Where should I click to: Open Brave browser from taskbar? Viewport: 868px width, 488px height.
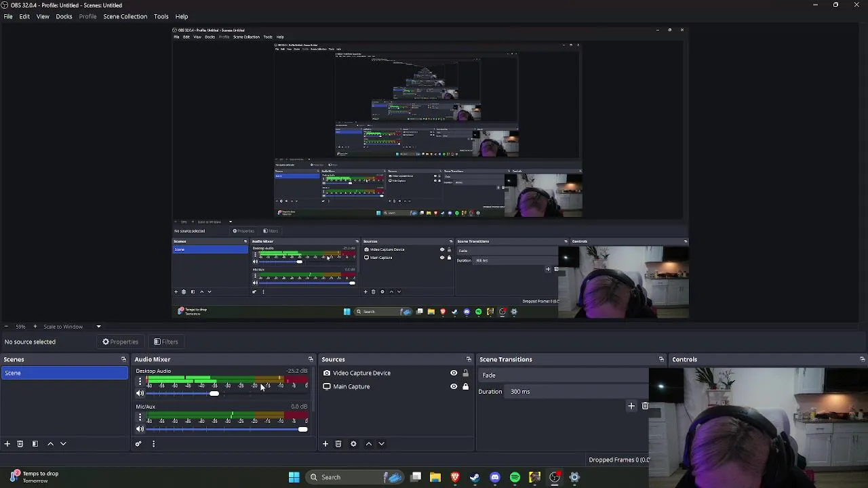[455, 477]
